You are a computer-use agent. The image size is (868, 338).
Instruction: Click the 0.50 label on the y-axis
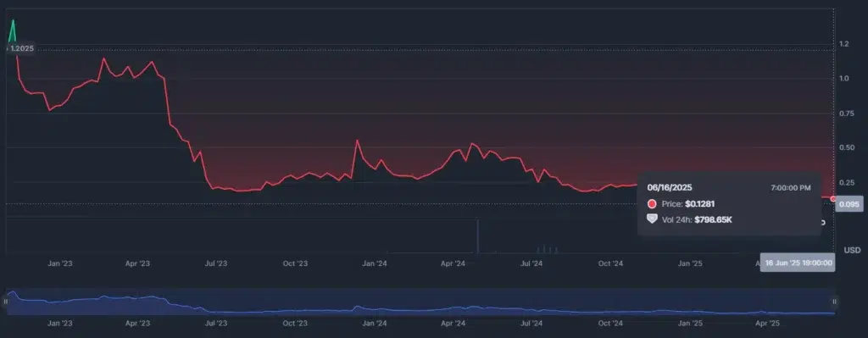tap(847, 147)
